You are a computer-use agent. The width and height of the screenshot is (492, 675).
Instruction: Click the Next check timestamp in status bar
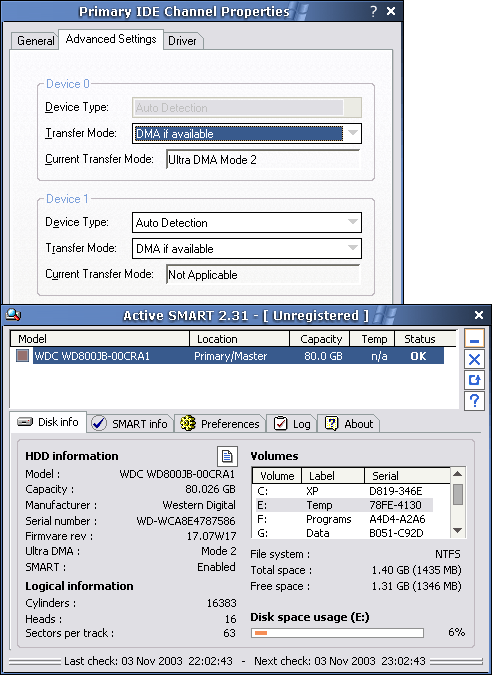[340, 661]
